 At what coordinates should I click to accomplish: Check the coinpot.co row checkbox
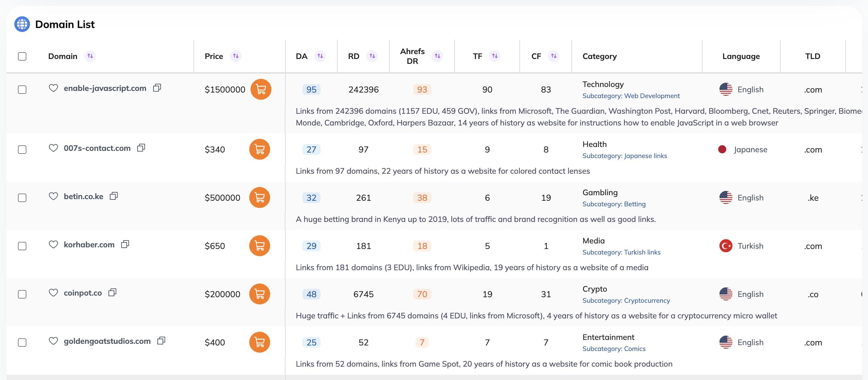tap(22, 294)
